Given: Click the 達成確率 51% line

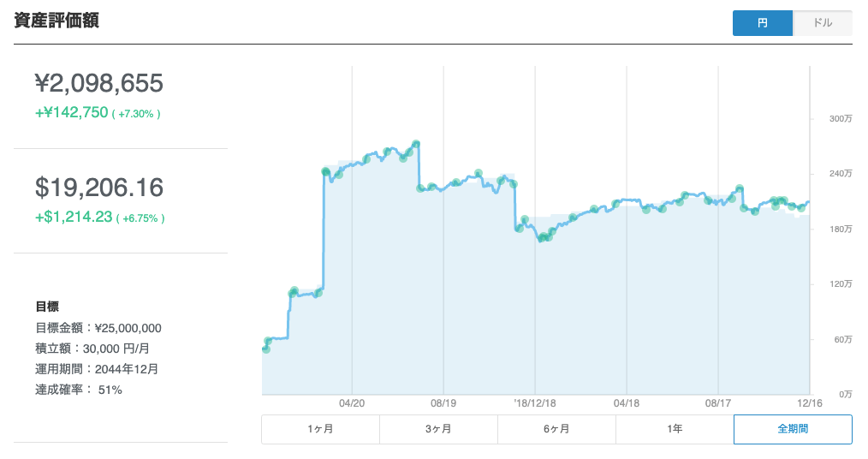Looking at the screenshot, I should (x=79, y=390).
